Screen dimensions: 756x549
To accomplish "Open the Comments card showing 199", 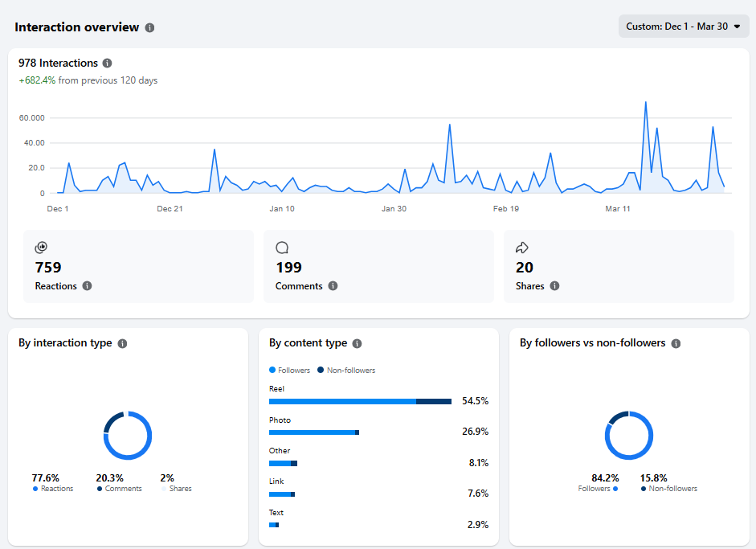I will (378, 267).
